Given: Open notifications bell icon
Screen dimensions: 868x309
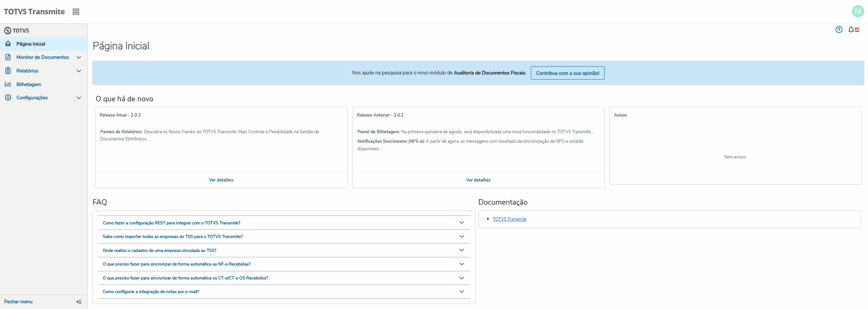Looking at the screenshot, I should tap(851, 30).
